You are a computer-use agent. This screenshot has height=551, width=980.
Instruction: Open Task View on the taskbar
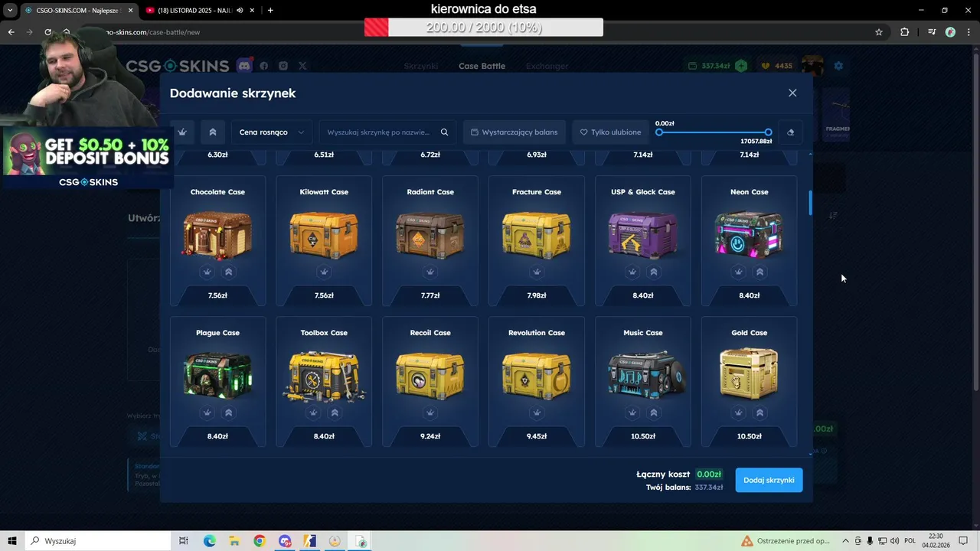(x=184, y=541)
